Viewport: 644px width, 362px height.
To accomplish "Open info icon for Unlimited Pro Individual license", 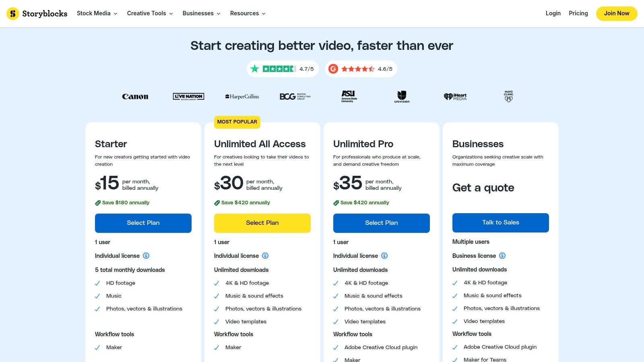I will (384, 256).
